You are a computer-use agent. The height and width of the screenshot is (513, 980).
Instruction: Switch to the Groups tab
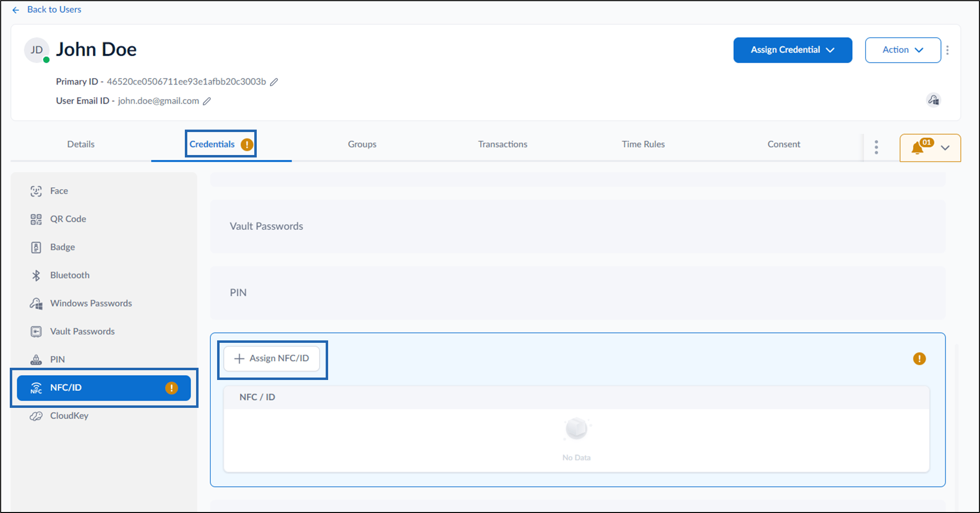tap(362, 144)
